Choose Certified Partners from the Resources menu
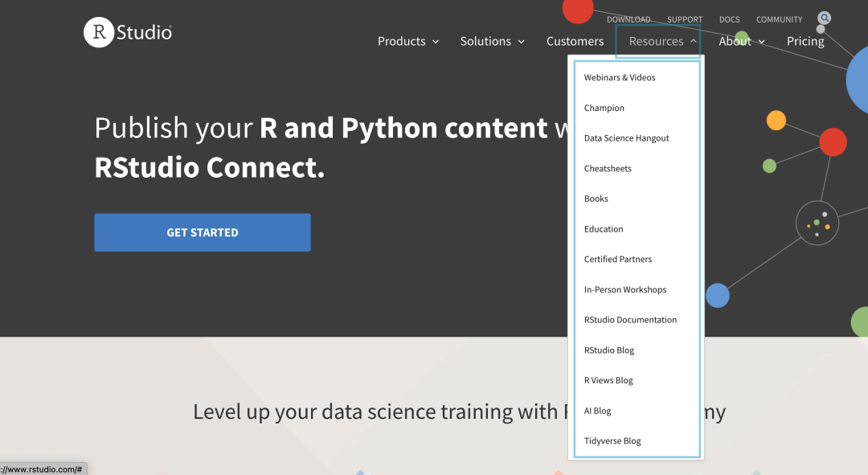The width and height of the screenshot is (868, 475). 618,260
